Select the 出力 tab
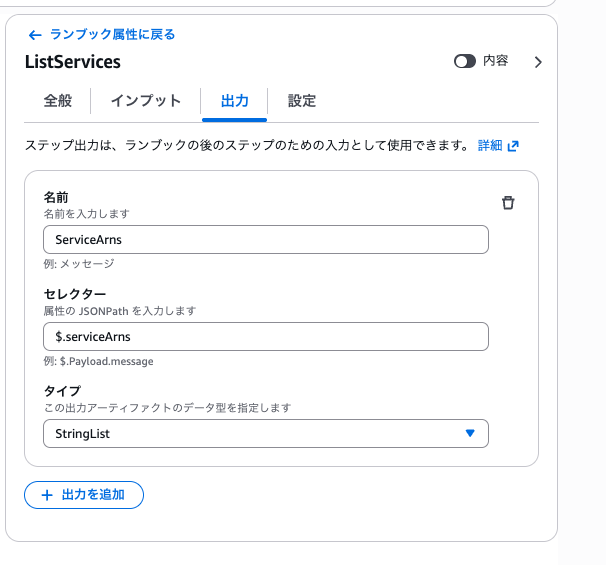Viewport: 606px width, 565px height. 235,101
